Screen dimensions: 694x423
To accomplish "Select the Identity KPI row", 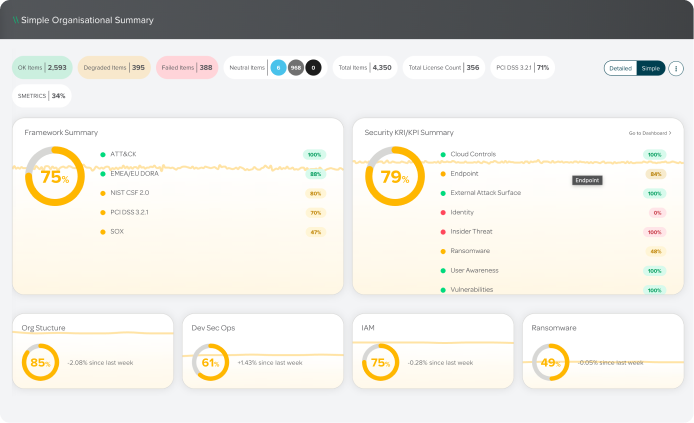I will coord(553,212).
